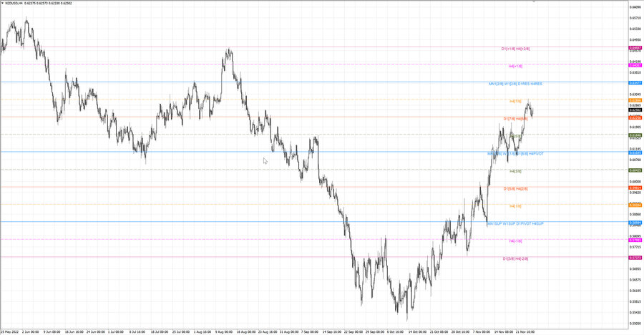The width and height of the screenshot is (644, 335).
Task: Select the H4[7/8] orange level label
Action: (515, 101)
